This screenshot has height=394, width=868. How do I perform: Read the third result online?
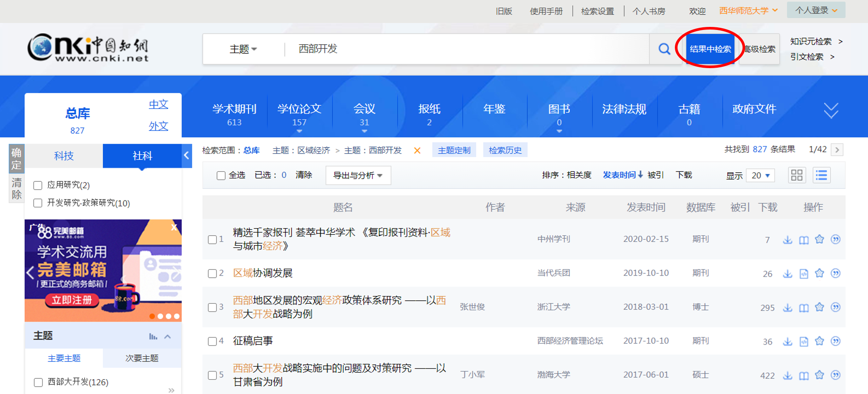pos(804,308)
